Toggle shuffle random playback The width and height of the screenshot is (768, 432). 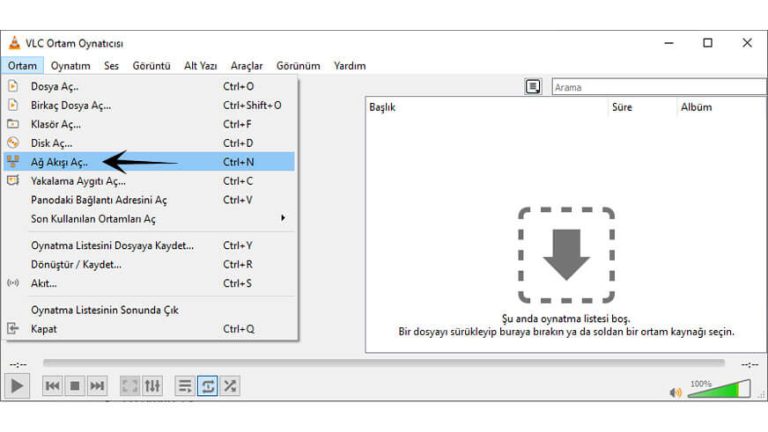pos(229,386)
